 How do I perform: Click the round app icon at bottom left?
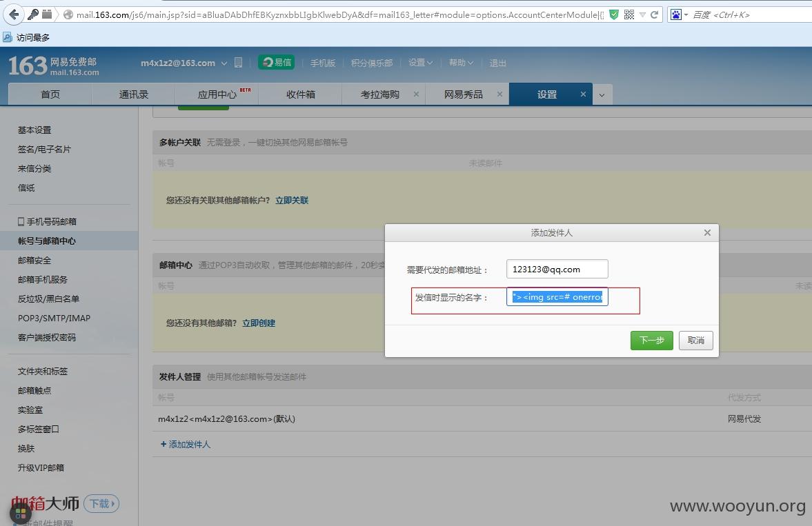[21, 514]
